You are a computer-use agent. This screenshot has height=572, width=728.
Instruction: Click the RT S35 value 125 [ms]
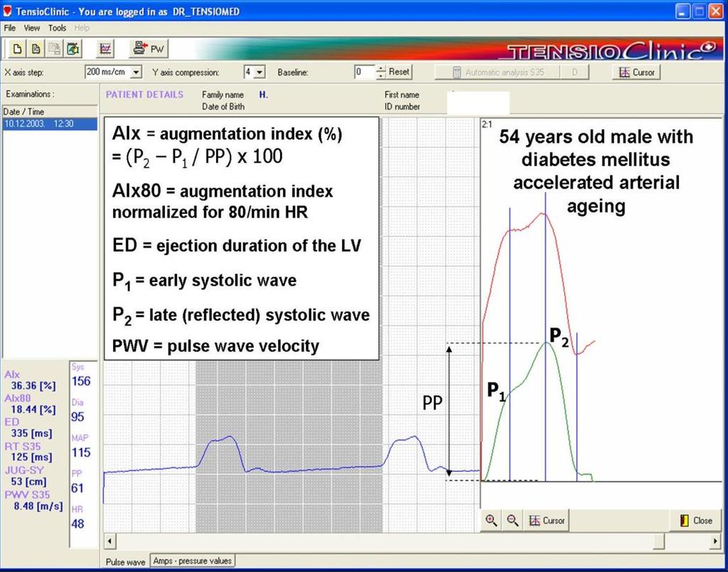click(31, 457)
